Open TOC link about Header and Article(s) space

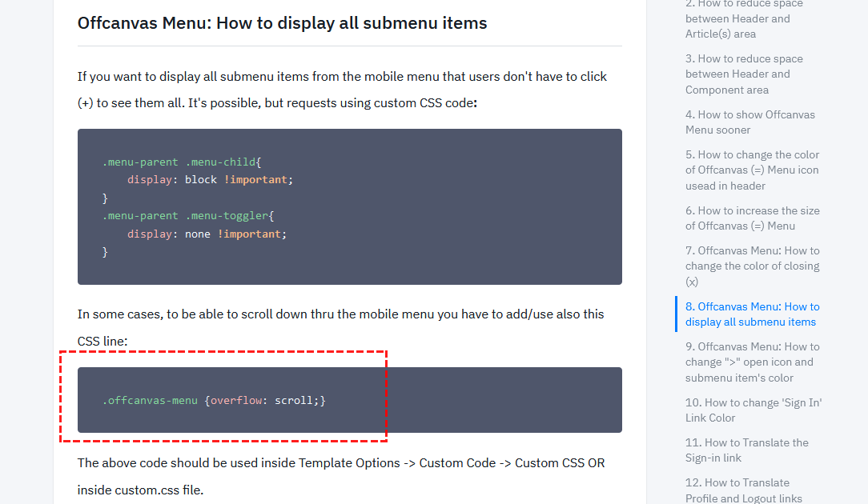[737, 18]
